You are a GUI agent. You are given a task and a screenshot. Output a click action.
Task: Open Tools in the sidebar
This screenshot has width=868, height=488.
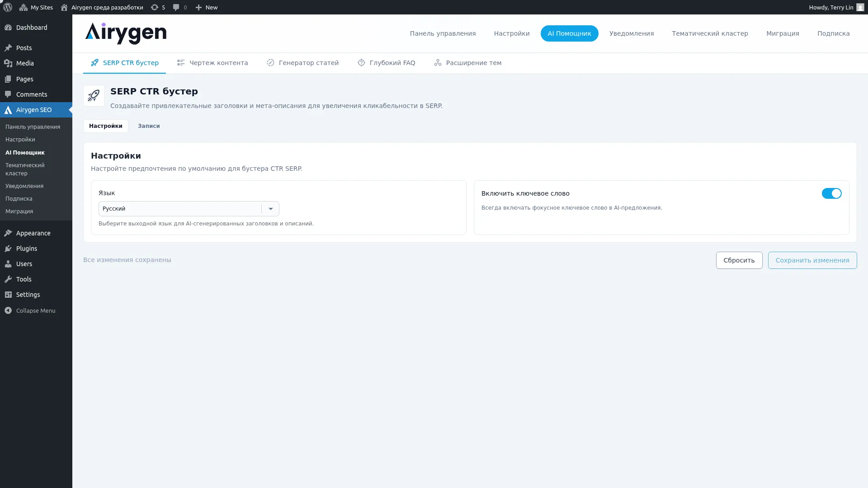[x=36, y=279]
